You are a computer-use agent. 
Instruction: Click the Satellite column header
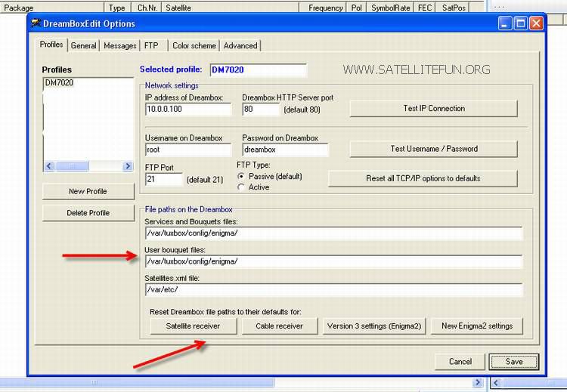pyautogui.click(x=231, y=8)
